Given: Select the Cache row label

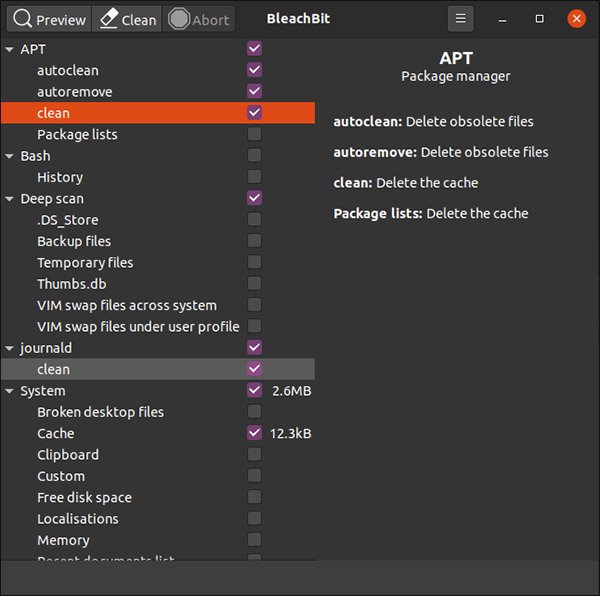Looking at the screenshot, I should tap(55, 434).
